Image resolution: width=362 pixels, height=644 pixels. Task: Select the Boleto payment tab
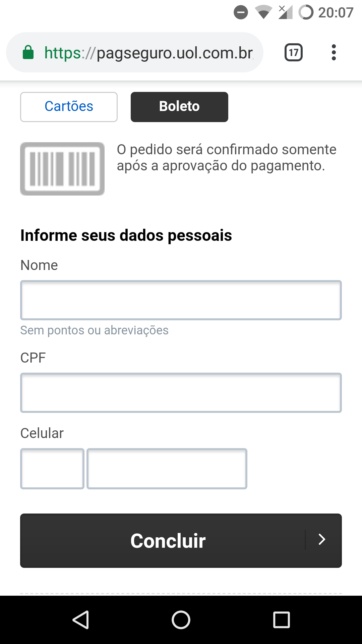pos(179,107)
